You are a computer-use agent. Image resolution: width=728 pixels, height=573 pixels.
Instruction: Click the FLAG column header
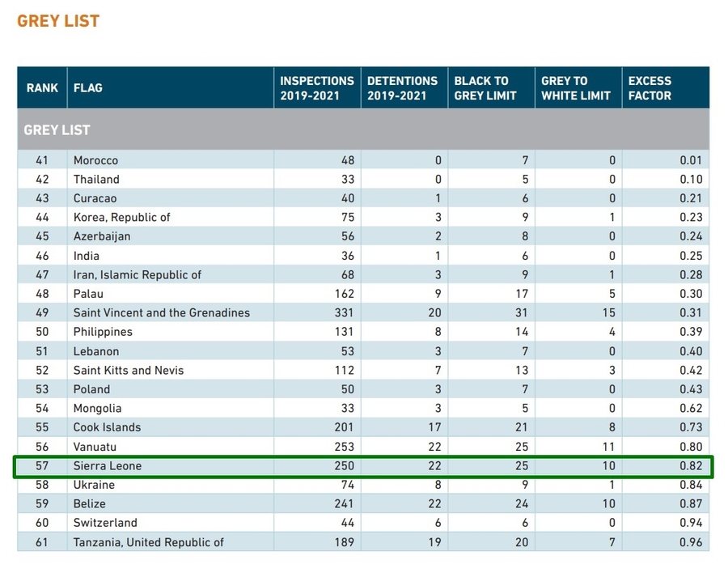(x=88, y=88)
